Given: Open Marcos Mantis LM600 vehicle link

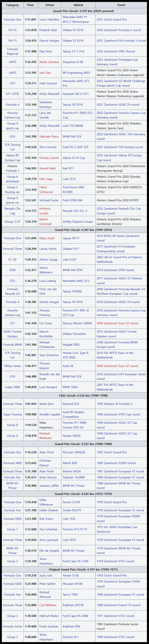Looking at the screenshot, I should point(77,323).
